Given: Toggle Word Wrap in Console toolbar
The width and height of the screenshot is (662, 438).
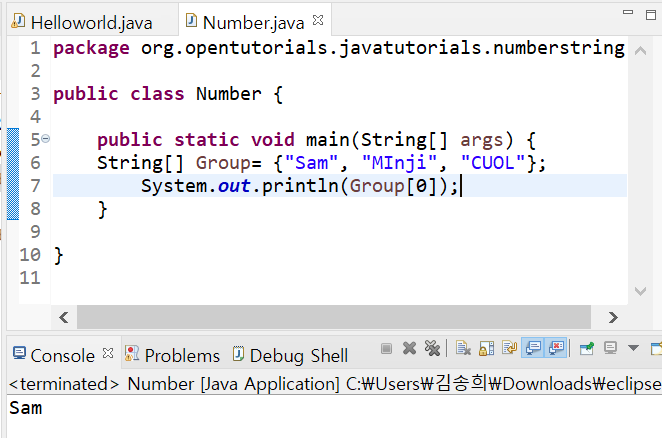Looking at the screenshot, I should 510,348.
